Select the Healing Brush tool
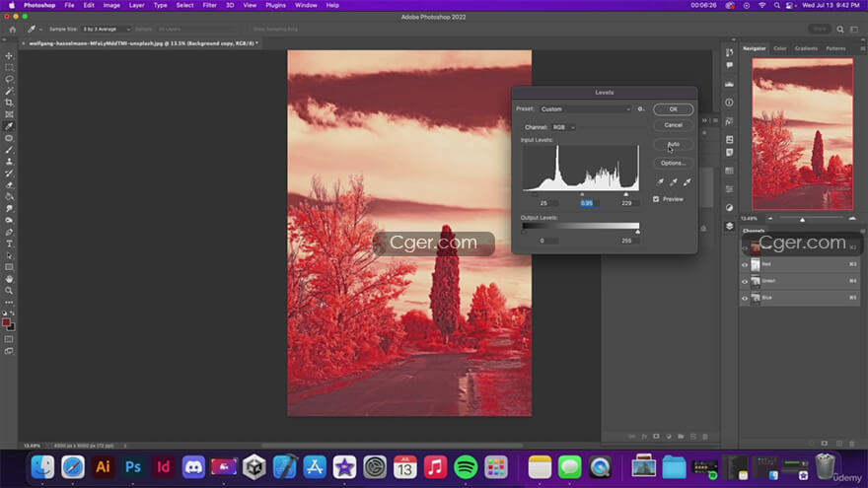Screen dimensions: 868x488 [9, 138]
